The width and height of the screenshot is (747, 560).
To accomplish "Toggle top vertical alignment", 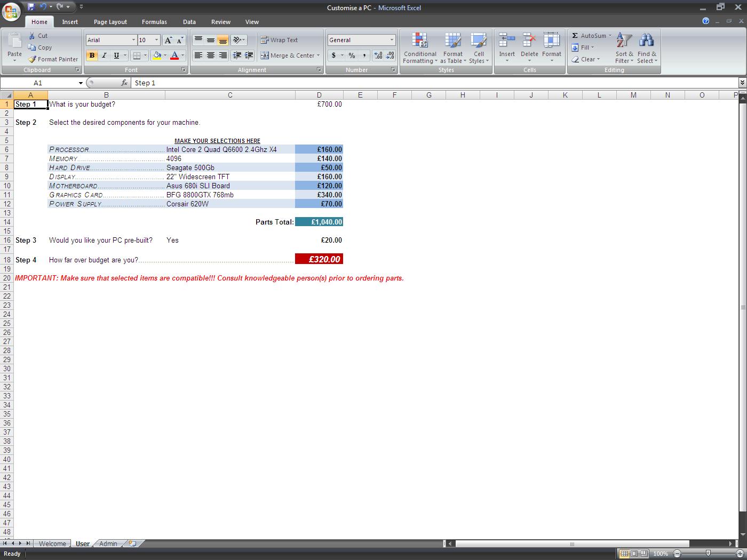I will coord(198,40).
